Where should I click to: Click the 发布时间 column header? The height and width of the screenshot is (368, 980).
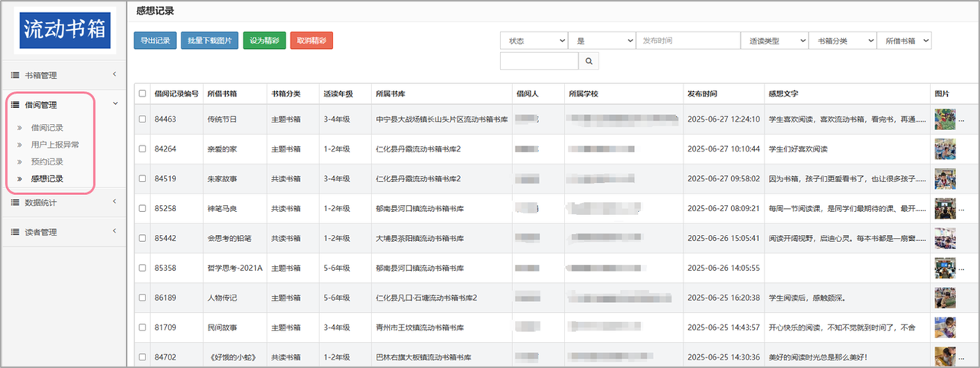coord(703,93)
